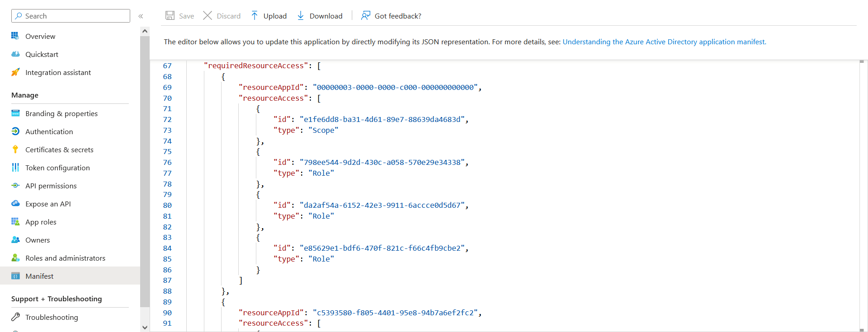
Task: Collapse the sidebar with double chevron
Action: [141, 16]
